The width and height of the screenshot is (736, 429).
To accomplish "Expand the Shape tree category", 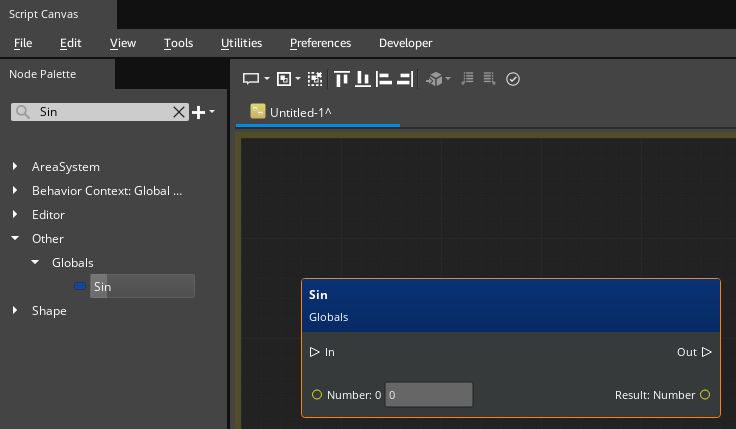I will click(15, 311).
